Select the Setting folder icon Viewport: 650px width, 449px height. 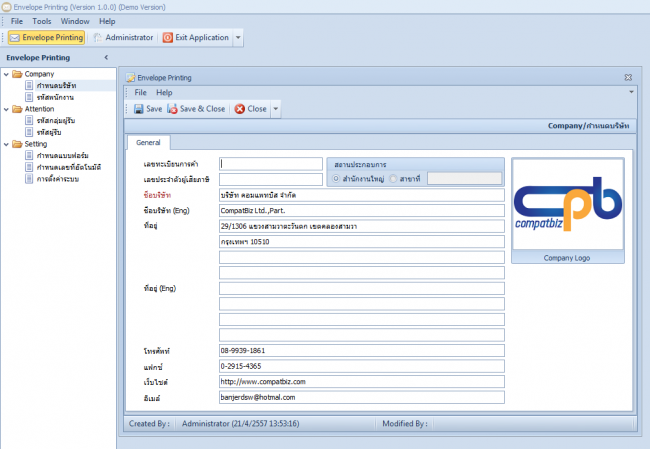coord(17,144)
